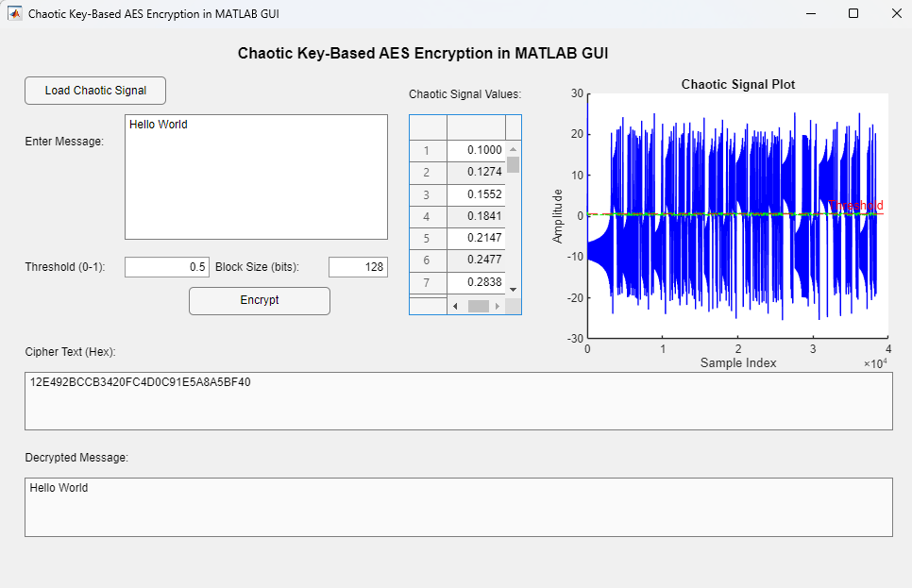This screenshot has width=912, height=588.
Task: Click the Sample Index axis label
Action: 738,363
